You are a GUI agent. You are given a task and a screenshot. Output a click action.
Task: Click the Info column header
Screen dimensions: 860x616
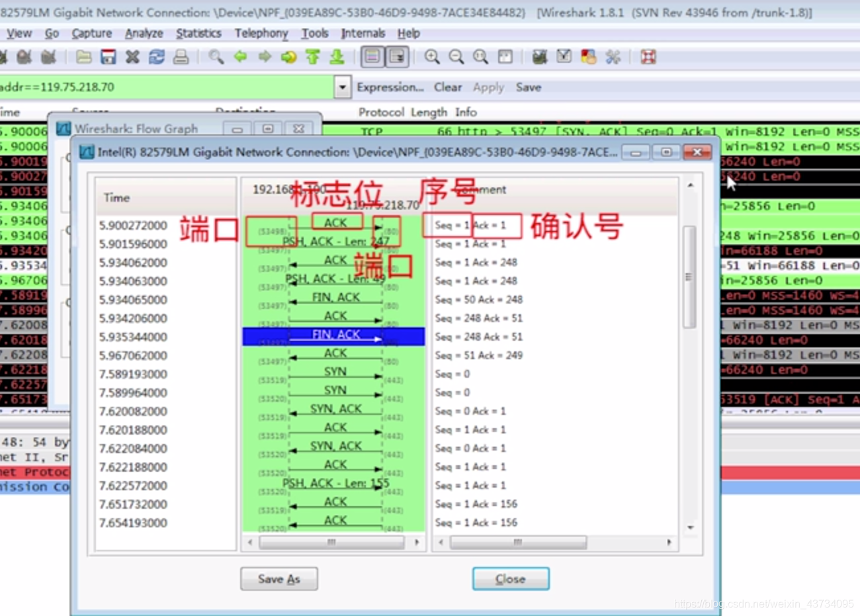[466, 112]
